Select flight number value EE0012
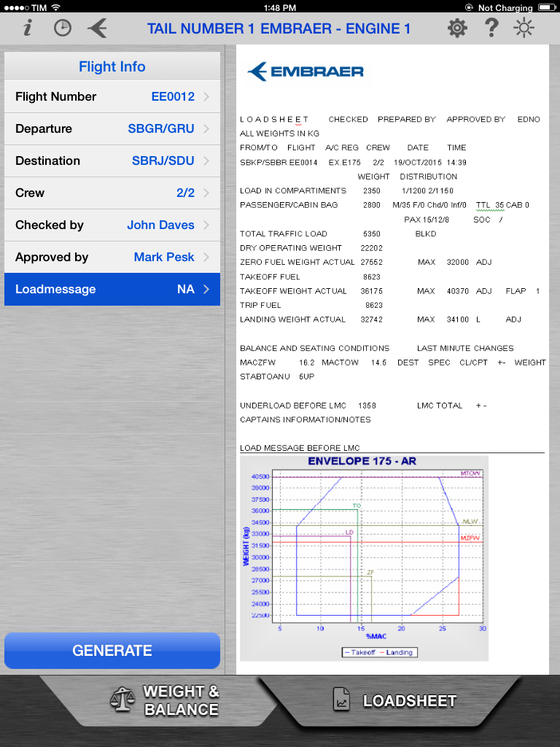560x747 pixels. (173, 97)
